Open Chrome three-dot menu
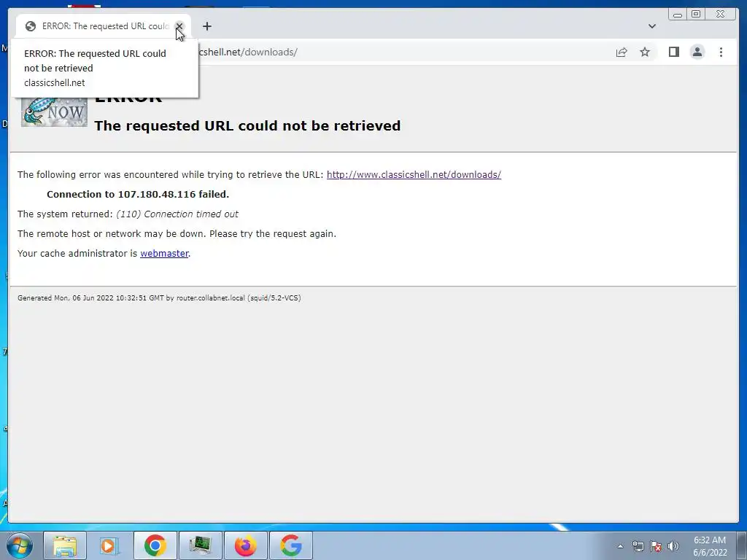This screenshot has width=747, height=560. (721, 52)
